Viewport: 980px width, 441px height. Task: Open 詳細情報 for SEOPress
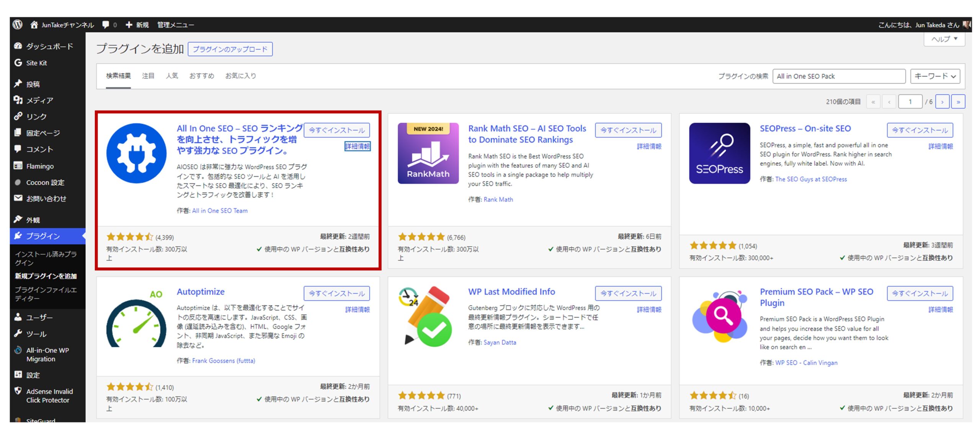coord(941,146)
